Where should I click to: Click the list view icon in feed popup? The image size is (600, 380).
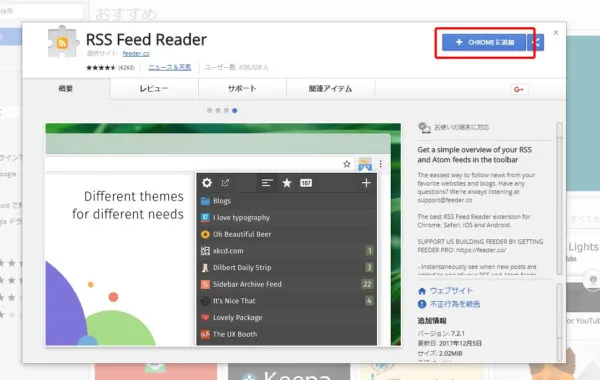tap(267, 183)
